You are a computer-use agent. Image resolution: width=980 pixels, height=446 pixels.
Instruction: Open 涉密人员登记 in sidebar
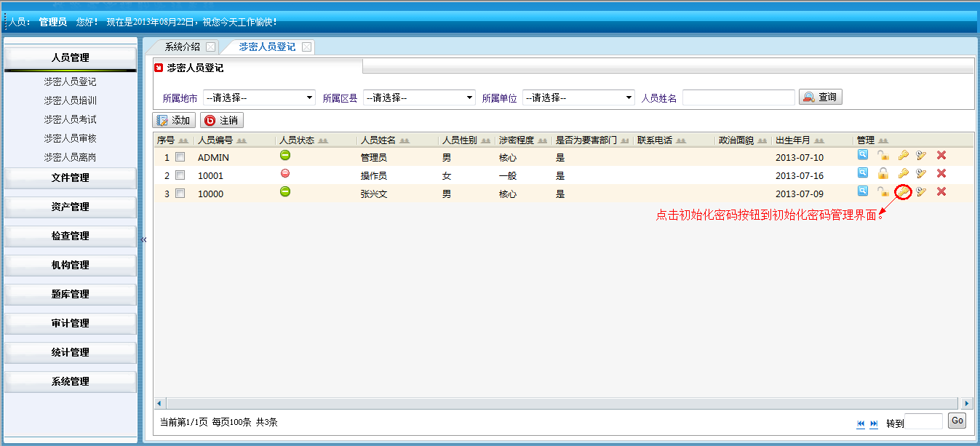[x=70, y=82]
